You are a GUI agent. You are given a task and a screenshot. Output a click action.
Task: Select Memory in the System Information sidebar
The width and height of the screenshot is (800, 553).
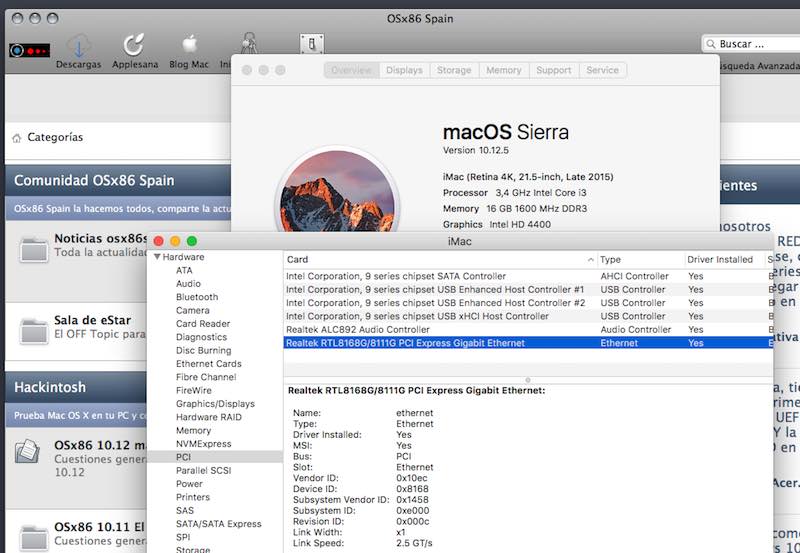pyautogui.click(x=193, y=431)
